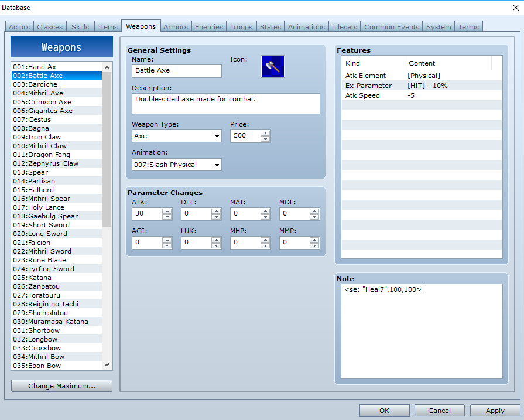This screenshot has height=420, width=524.
Task: Switch to the Armors tab
Action: coord(176,27)
